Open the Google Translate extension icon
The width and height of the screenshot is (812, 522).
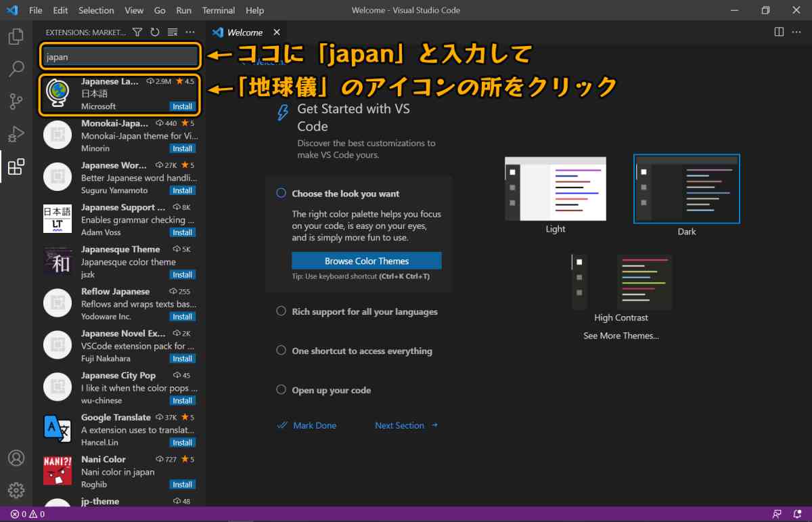(x=58, y=429)
